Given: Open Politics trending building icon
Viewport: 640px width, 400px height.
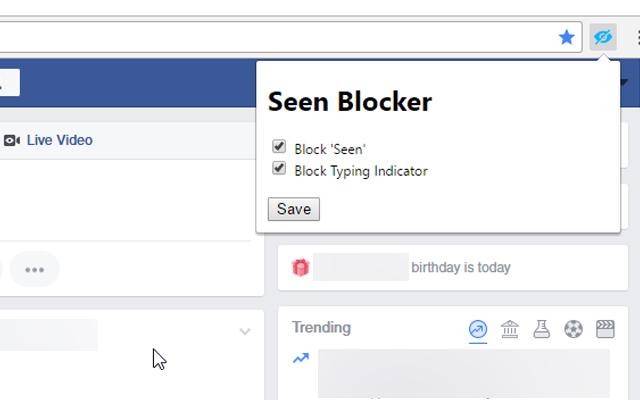Looking at the screenshot, I should tap(509, 328).
